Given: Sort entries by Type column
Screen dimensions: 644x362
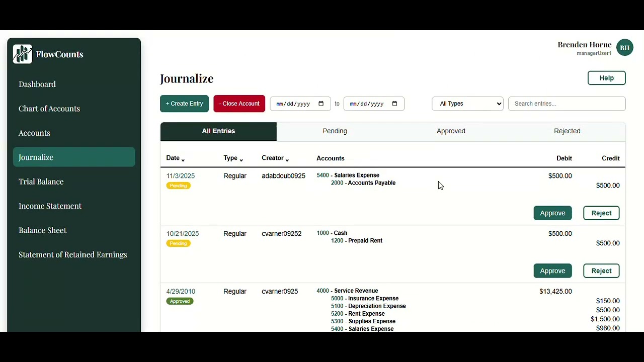Looking at the screenshot, I should (x=233, y=158).
